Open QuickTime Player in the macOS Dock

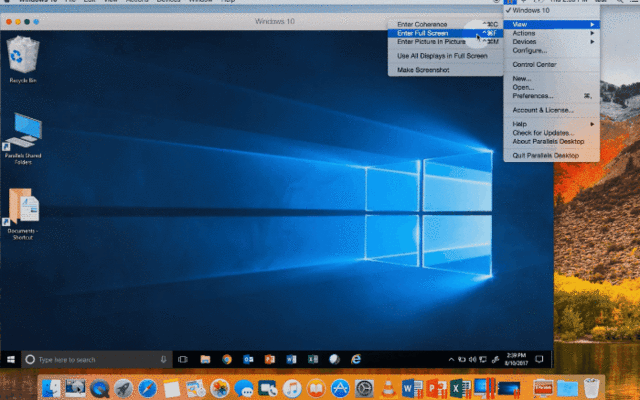(99, 388)
